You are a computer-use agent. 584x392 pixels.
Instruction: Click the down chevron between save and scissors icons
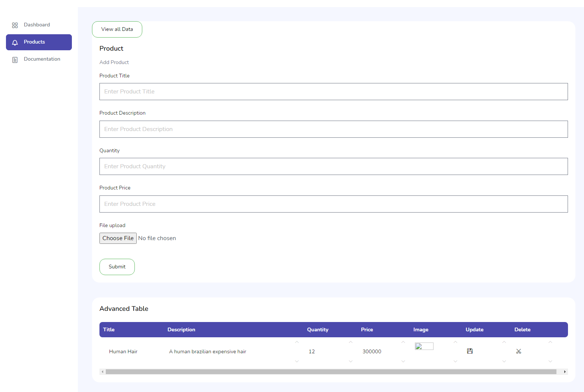coord(504,361)
